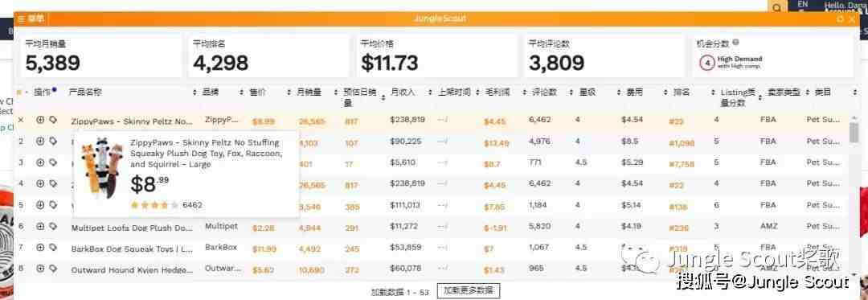Click plus icon on BarkBox row
This screenshot has height=300, width=868.
(40, 248)
